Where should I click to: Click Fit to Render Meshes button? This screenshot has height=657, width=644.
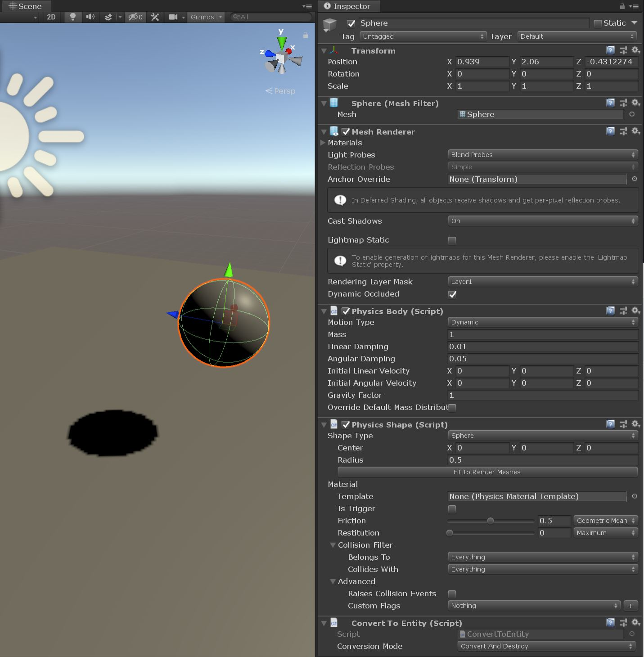tap(487, 472)
